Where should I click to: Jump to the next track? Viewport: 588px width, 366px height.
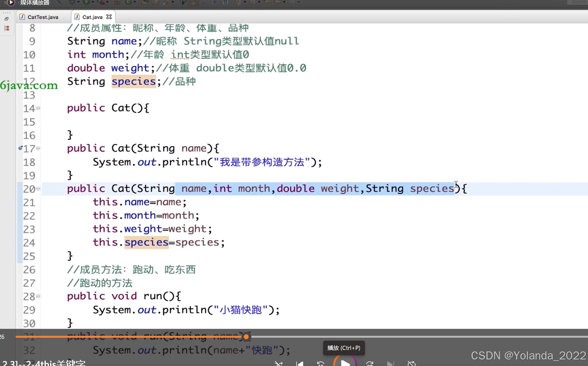(x=390, y=363)
